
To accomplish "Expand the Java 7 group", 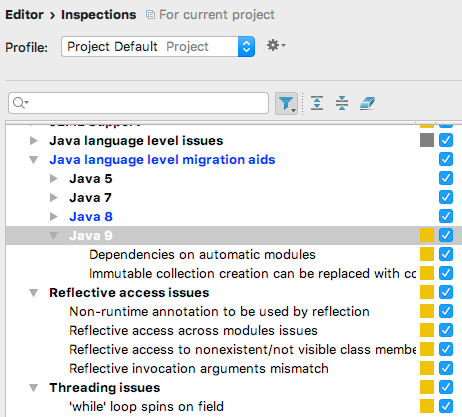I will click(x=53, y=198).
